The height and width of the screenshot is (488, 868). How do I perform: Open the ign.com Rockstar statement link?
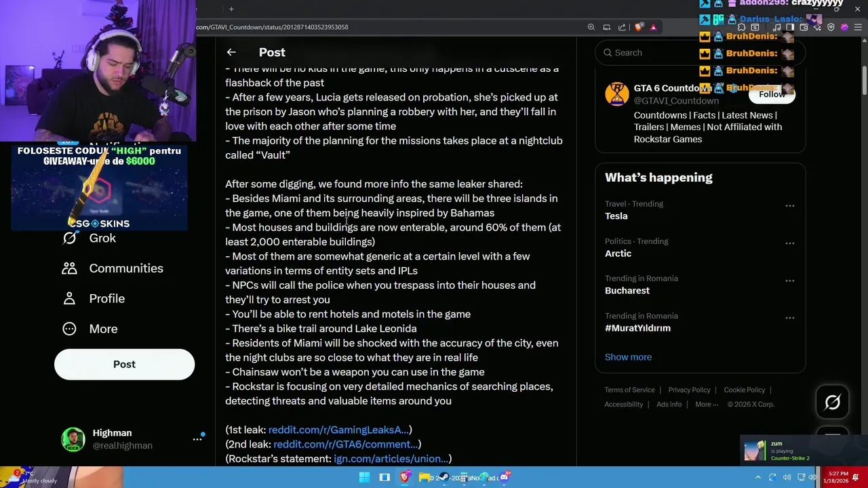coord(391,459)
